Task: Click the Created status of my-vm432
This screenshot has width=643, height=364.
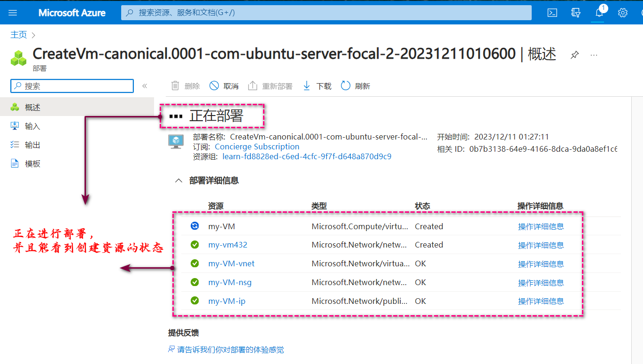Action: click(429, 245)
